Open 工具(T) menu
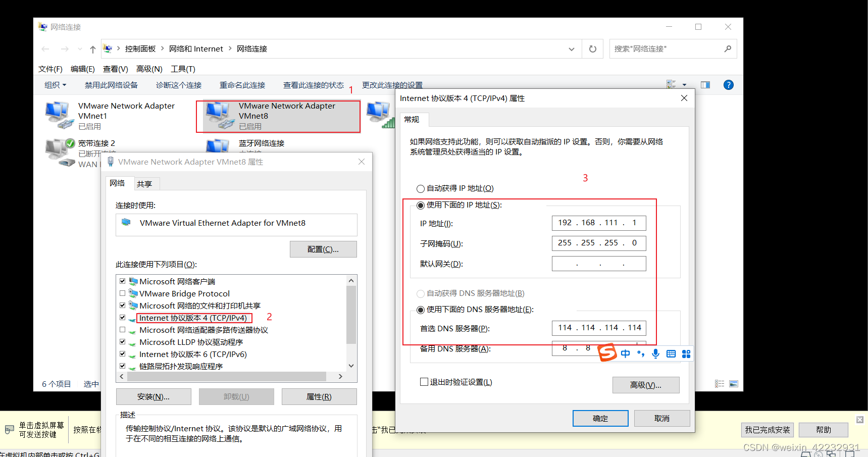 (183, 69)
